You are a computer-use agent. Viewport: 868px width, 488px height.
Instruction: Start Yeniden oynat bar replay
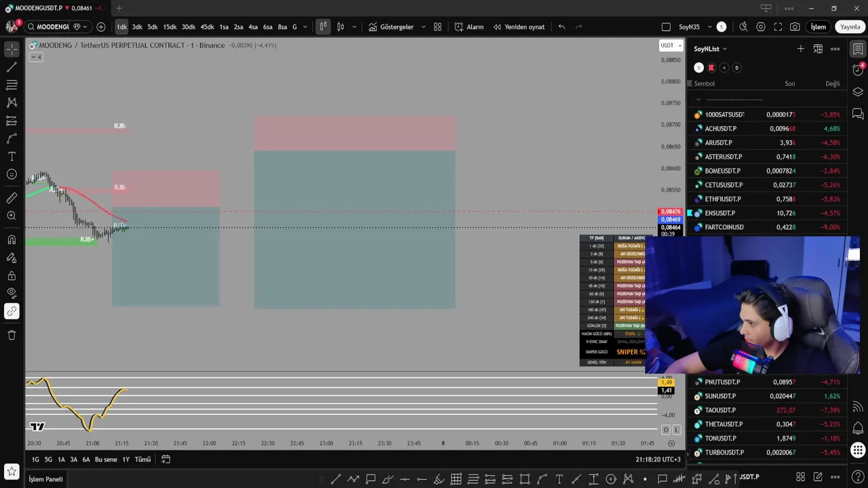click(x=519, y=27)
